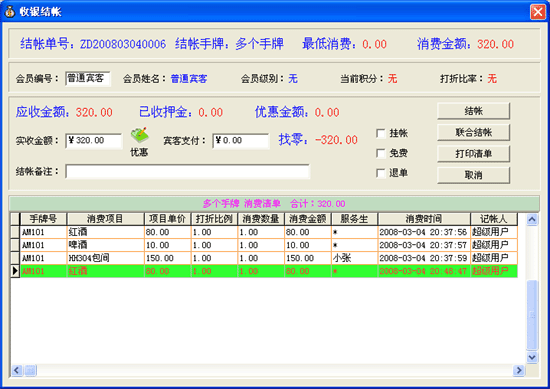Viewport: 550px width, 389px height.
Task: Sort by the 消费项目 column header
Action: click(x=105, y=219)
